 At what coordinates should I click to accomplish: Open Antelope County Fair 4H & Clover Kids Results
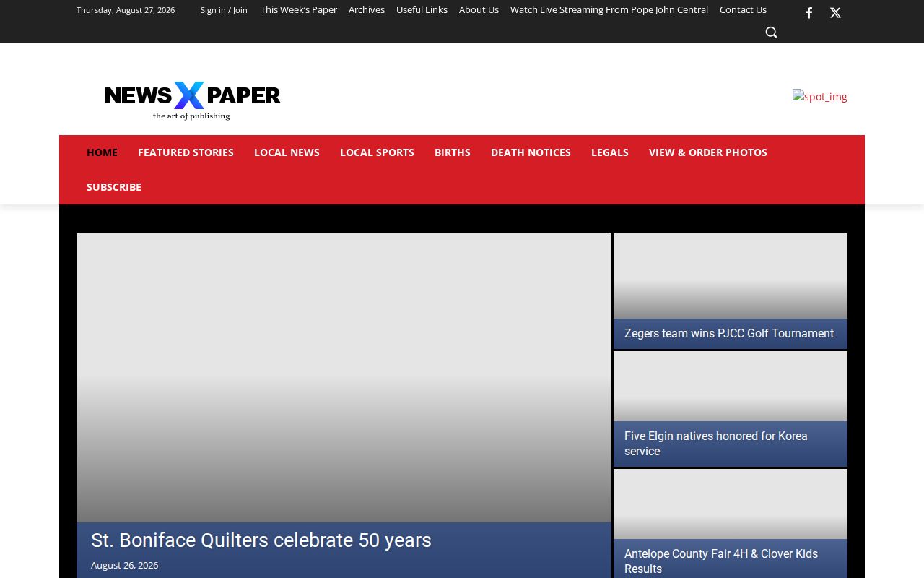721,561
